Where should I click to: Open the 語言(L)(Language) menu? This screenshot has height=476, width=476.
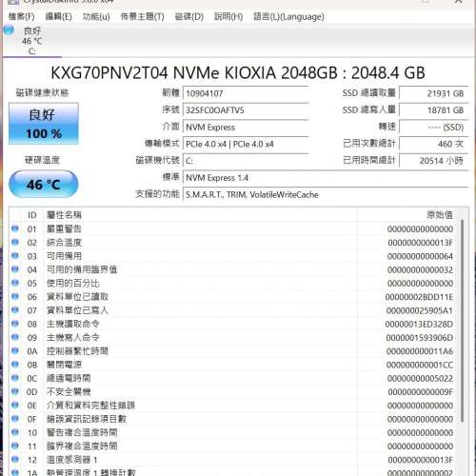coord(288,16)
